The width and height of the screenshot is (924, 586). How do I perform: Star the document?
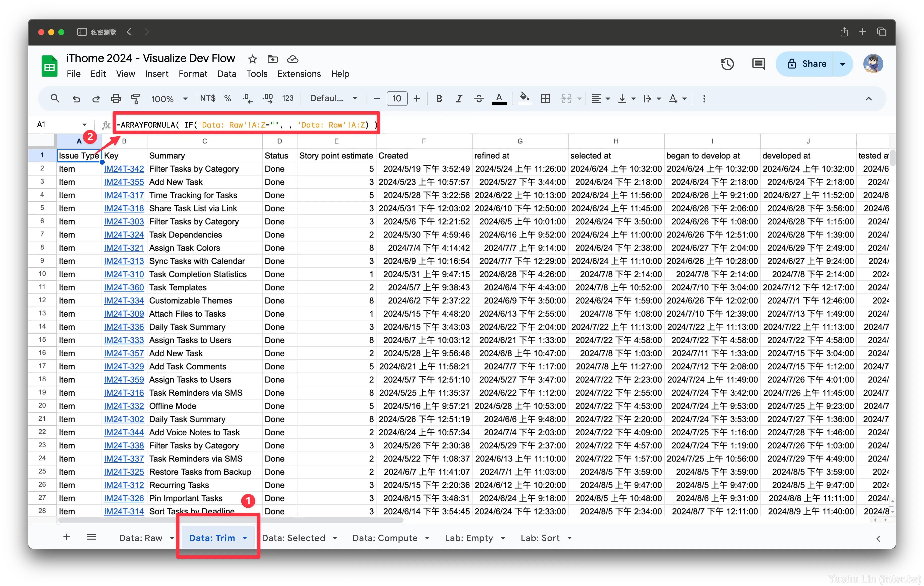tap(252, 59)
